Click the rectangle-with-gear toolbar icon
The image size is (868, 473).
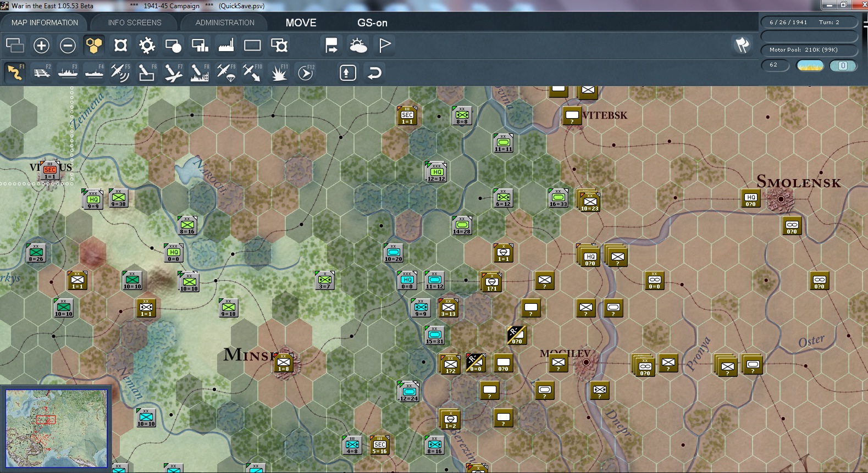pos(279,45)
